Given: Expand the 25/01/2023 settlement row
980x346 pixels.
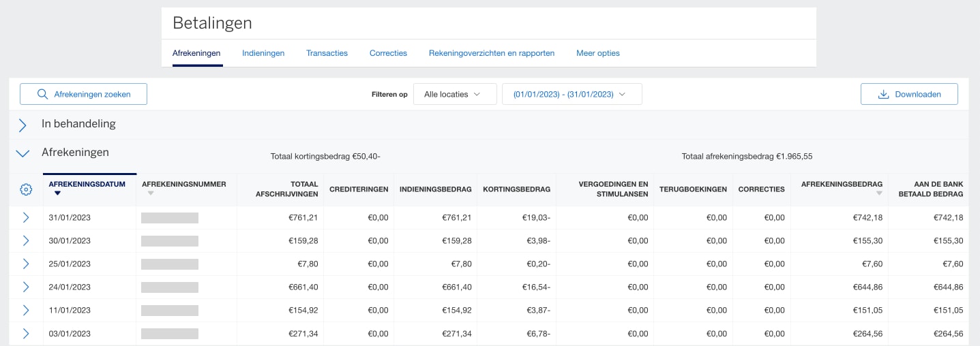Looking at the screenshot, I should [x=26, y=264].
